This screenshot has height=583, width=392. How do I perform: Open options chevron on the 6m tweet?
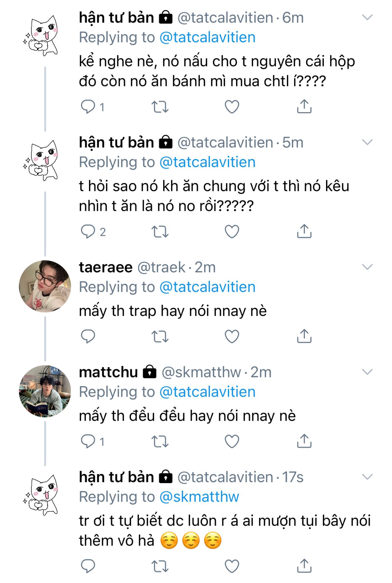pos(367,18)
